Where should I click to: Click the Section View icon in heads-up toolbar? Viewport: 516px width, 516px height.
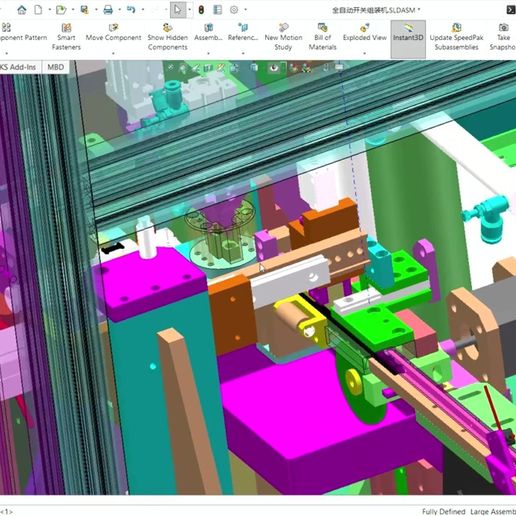coord(208,68)
